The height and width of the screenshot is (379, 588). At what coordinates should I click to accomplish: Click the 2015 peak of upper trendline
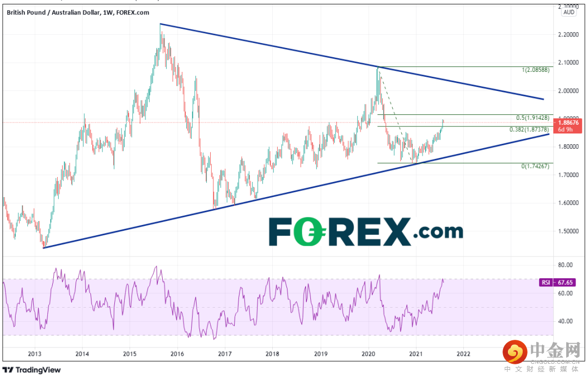160,24
